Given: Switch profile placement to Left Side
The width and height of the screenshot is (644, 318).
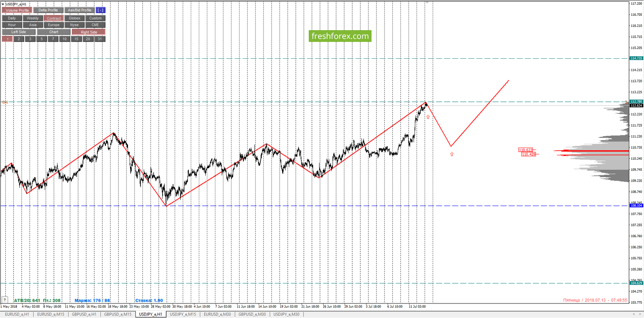Looking at the screenshot, I should coord(19,32).
